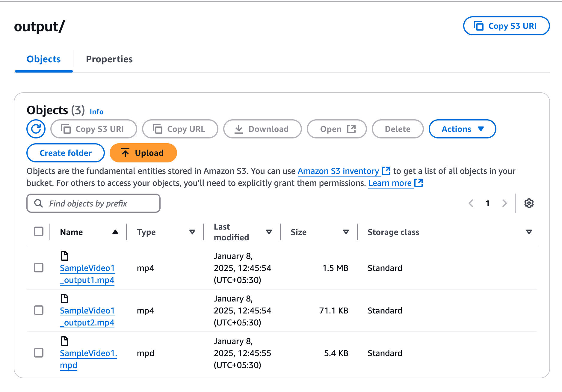Switch to the Properties tab
The width and height of the screenshot is (562, 392).
pos(109,59)
